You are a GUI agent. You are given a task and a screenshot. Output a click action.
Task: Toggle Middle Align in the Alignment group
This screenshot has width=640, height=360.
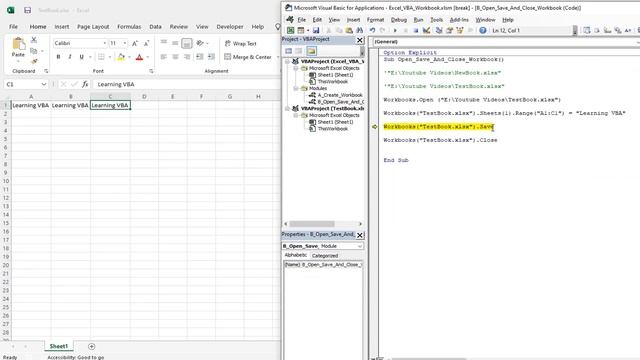point(175,43)
